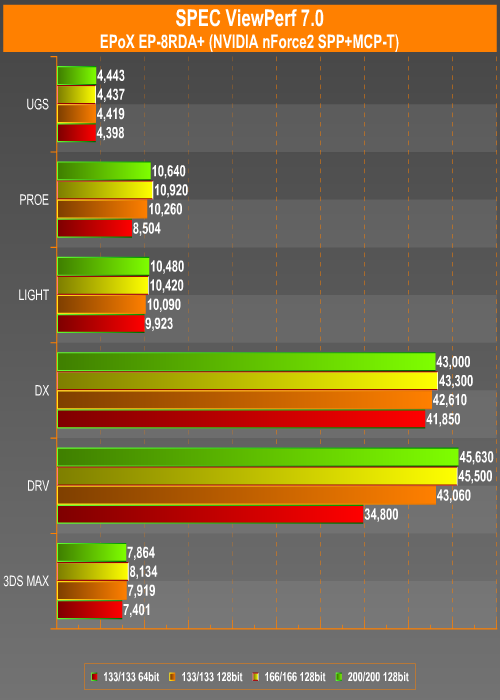Click the 4,443 data value label

pos(111,75)
